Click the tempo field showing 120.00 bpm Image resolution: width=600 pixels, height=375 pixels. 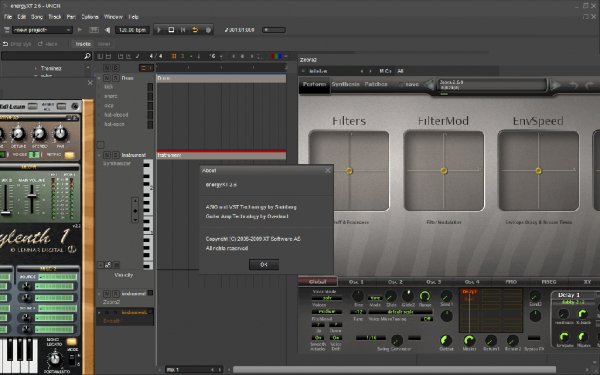tap(132, 30)
